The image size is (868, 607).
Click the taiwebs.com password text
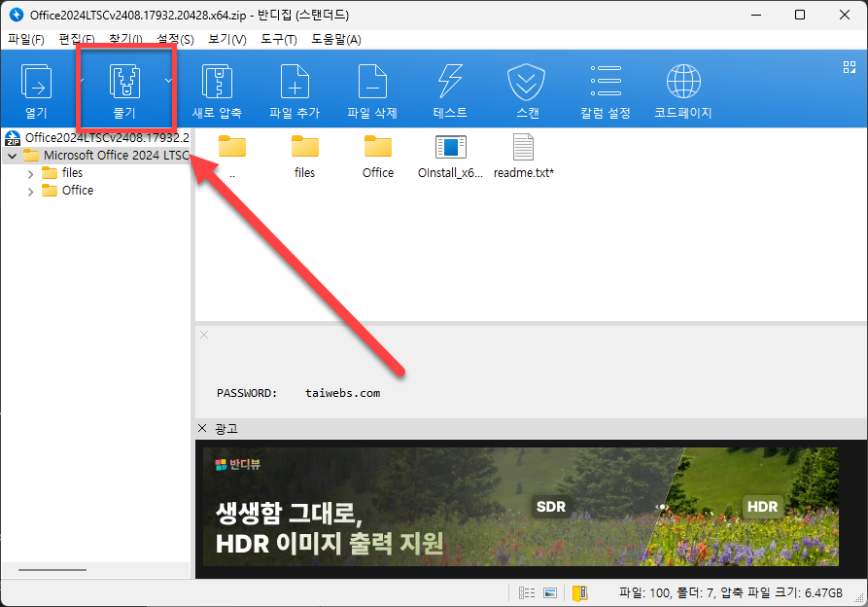[x=343, y=393]
